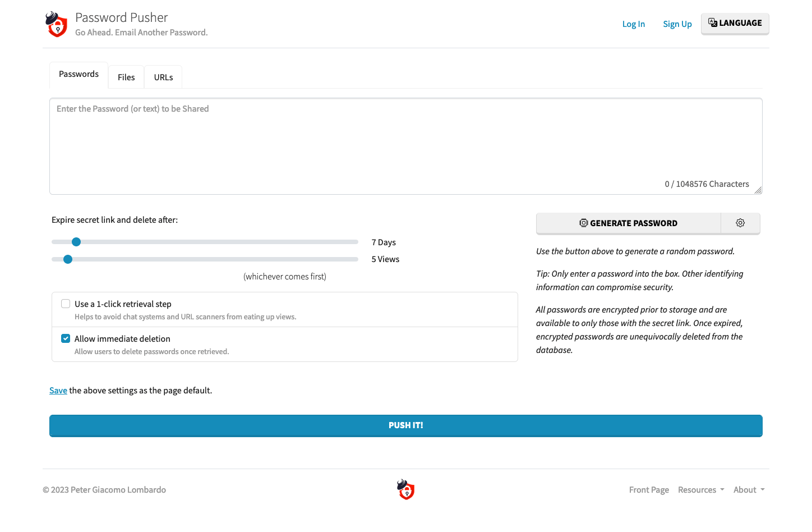Go to Sign Up
This screenshot has width=812, height=532.
pyautogui.click(x=677, y=24)
